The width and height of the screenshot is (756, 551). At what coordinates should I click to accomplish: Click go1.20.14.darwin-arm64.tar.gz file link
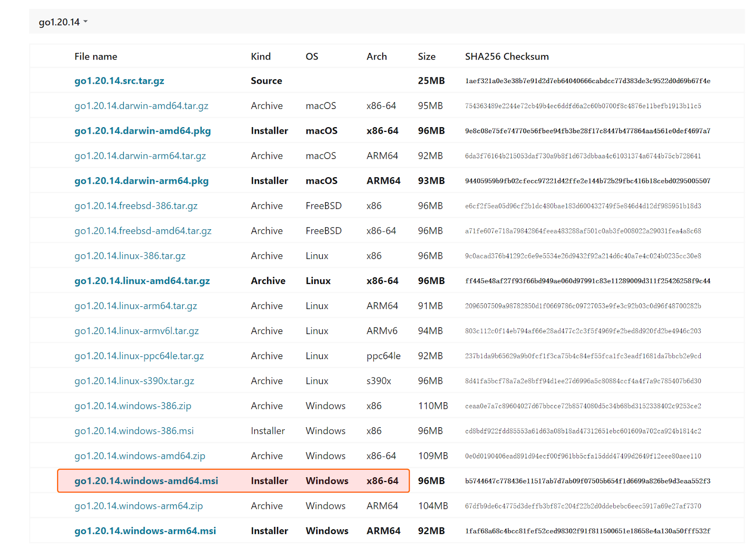[x=140, y=156]
